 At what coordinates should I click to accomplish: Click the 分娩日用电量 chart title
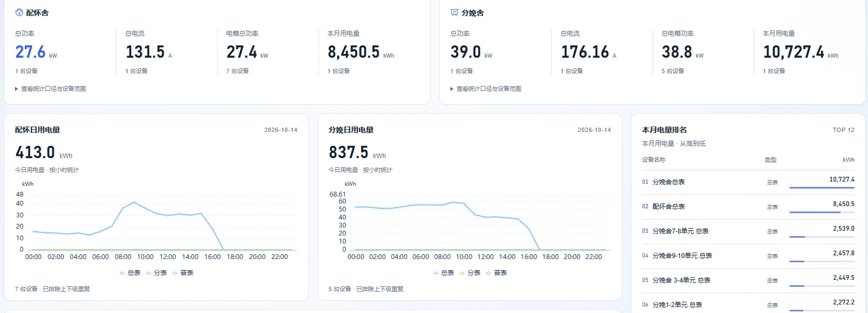(x=351, y=130)
